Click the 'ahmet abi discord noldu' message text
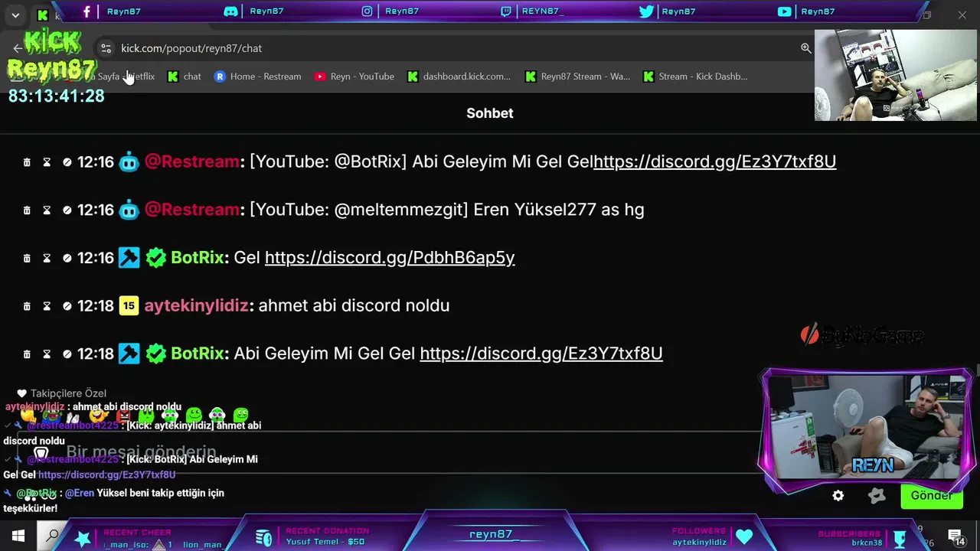Screen dimensions: 980x551 pos(354,306)
